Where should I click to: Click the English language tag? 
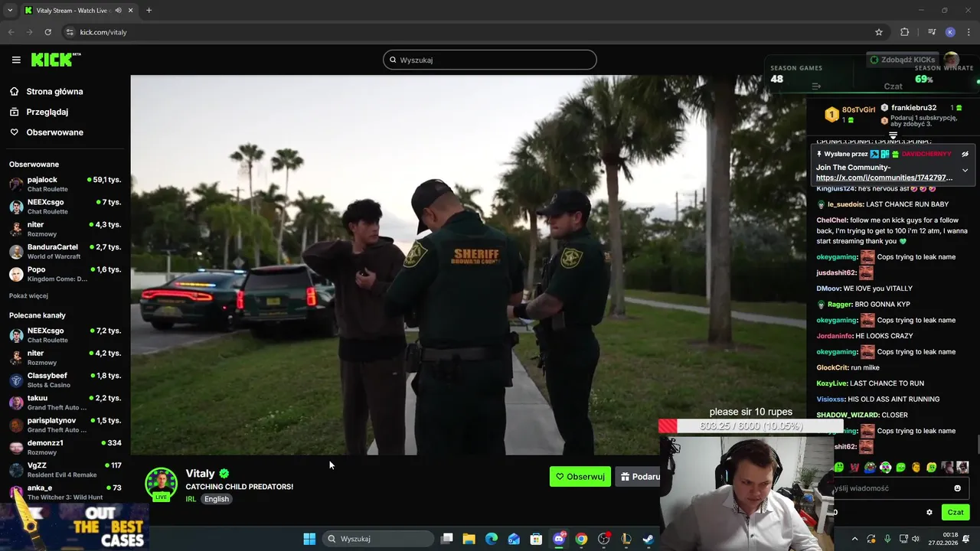click(x=216, y=499)
